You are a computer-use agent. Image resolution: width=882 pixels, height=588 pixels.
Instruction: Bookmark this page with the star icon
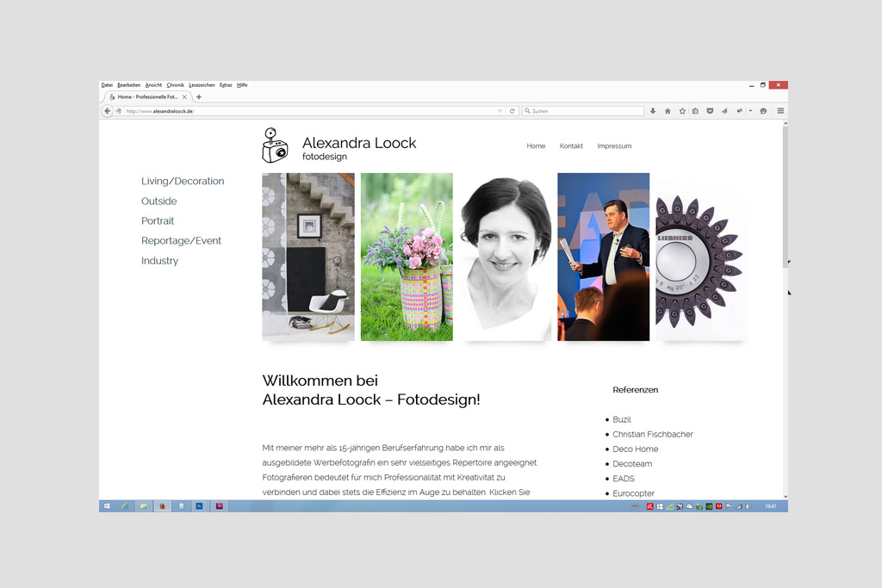(682, 111)
